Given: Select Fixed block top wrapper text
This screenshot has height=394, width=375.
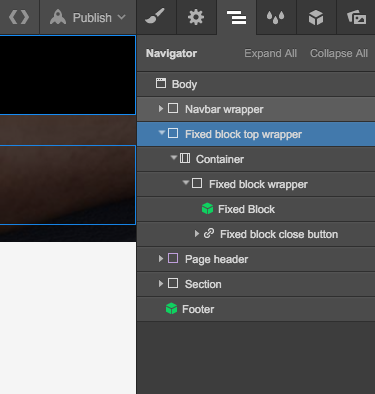Looking at the screenshot, I should coord(243,134).
